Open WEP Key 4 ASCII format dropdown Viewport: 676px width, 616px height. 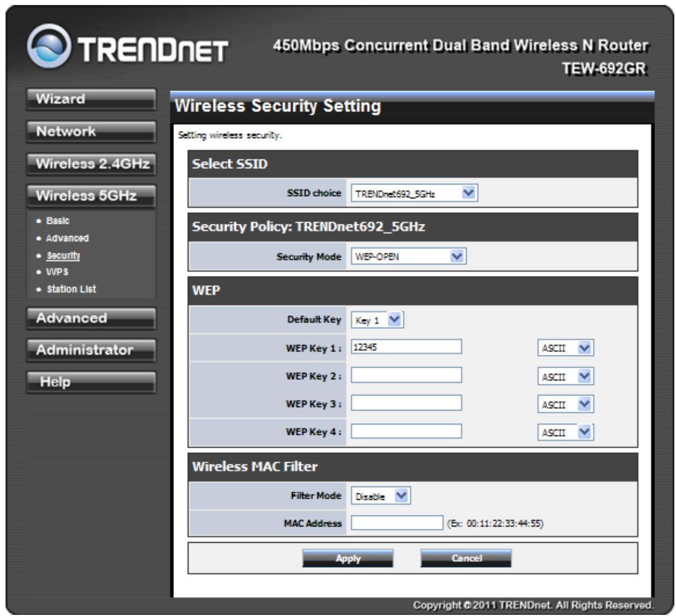(565, 432)
